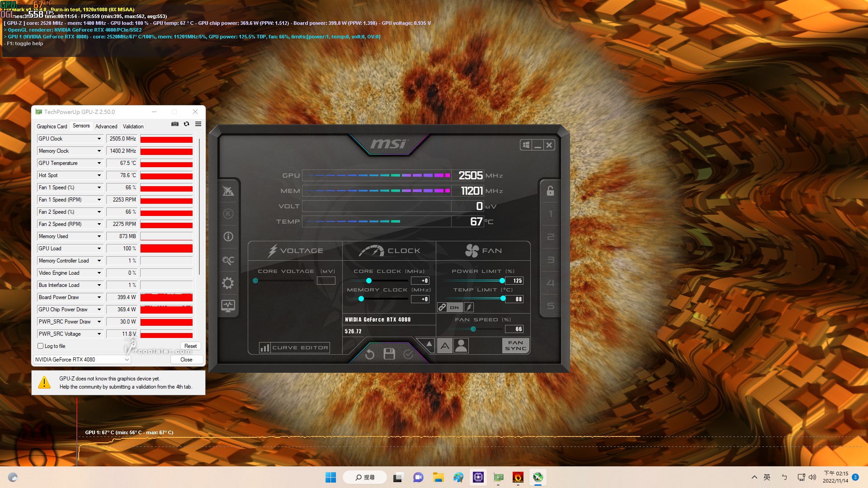The width and height of the screenshot is (868, 488).
Task: Open File Explorer from the taskbar
Action: point(438,477)
